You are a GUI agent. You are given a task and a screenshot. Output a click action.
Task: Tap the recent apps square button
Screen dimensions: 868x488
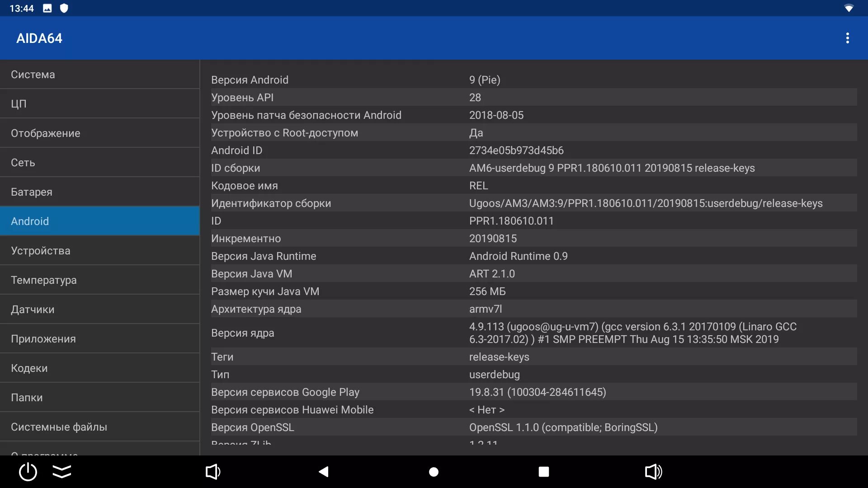543,472
